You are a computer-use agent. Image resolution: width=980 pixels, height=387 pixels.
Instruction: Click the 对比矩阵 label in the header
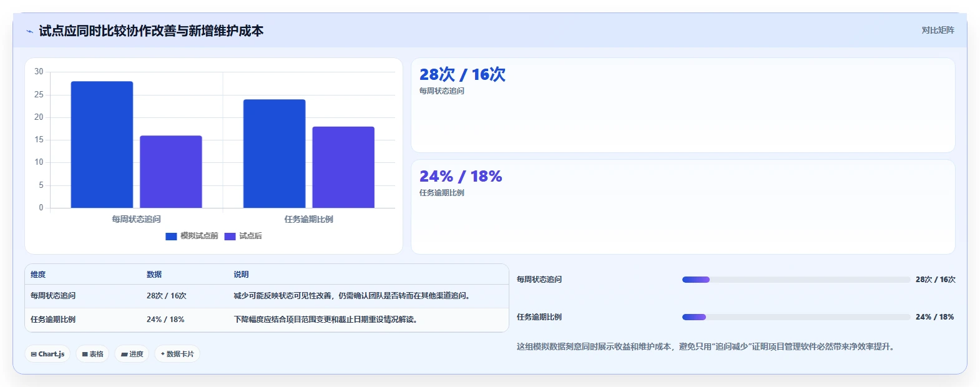(x=938, y=30)
